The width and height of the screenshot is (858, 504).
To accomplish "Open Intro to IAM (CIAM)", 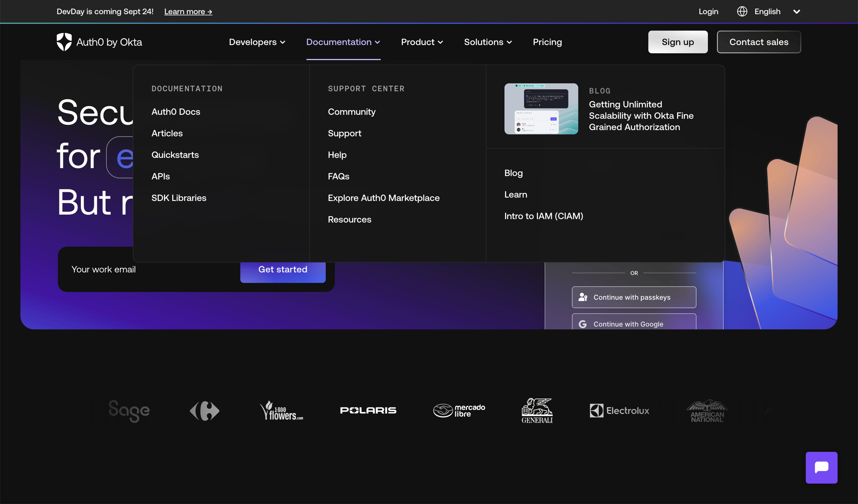I will click(x=544, y=216).
